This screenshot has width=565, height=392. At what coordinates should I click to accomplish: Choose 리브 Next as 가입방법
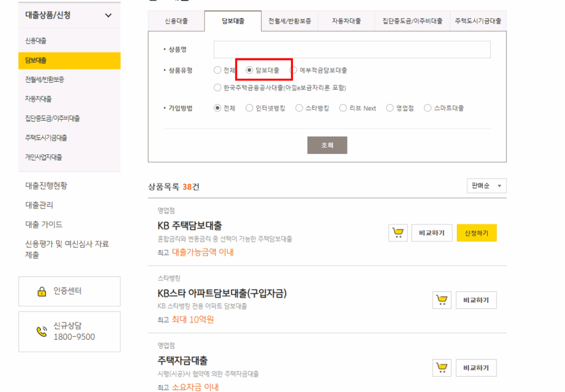click(343, 108)
